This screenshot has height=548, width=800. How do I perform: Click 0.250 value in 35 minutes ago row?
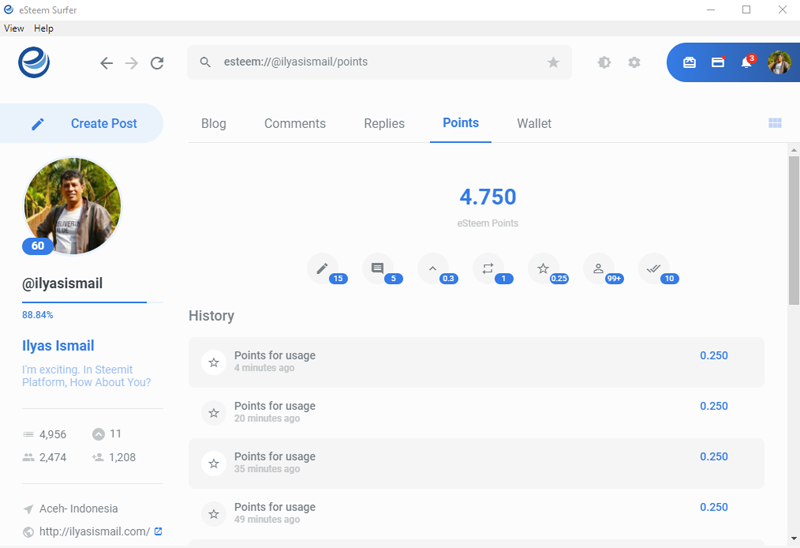[714, 457]
